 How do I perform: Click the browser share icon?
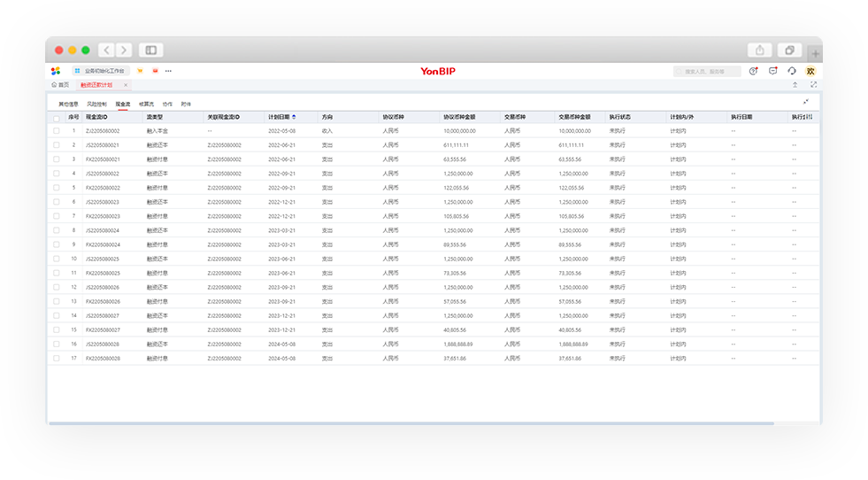click(760, 50)
